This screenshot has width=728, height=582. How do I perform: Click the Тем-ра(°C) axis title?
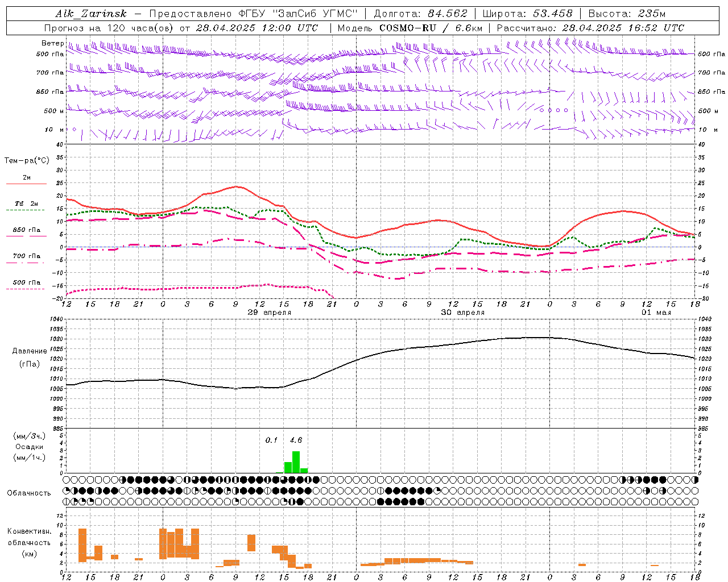(27, 161)
